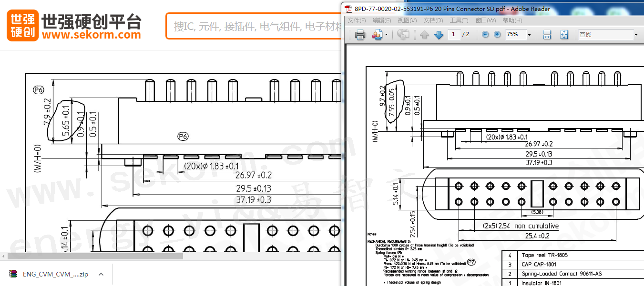Click '(2x5) 2.54 non cumulative' text
644x286 pixels.
click(521, 226)
